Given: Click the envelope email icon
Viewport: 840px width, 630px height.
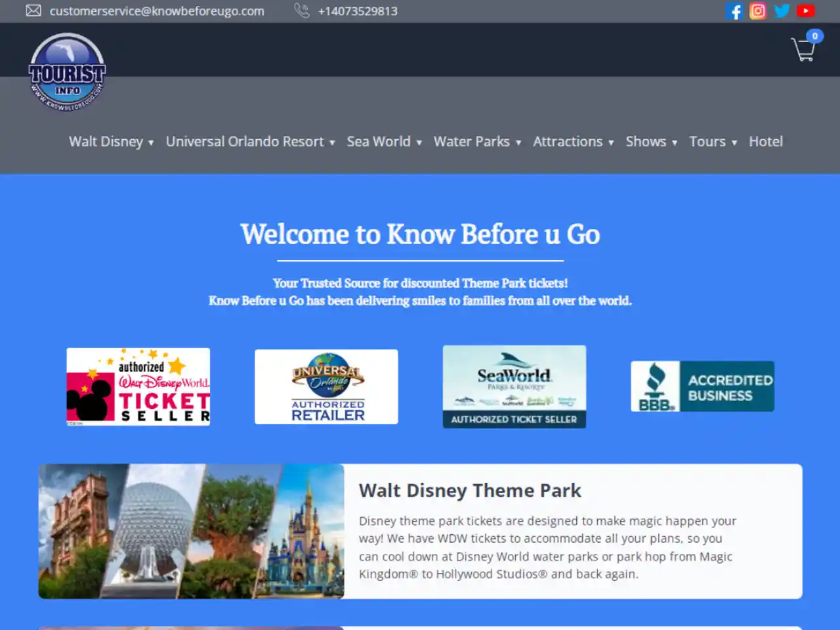Looking at the screenshot, I should [x=33, y=10].
